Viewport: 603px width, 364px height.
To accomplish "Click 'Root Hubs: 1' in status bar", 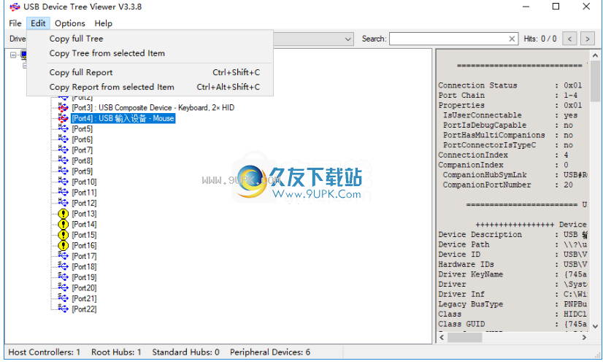I will point(116,352).
